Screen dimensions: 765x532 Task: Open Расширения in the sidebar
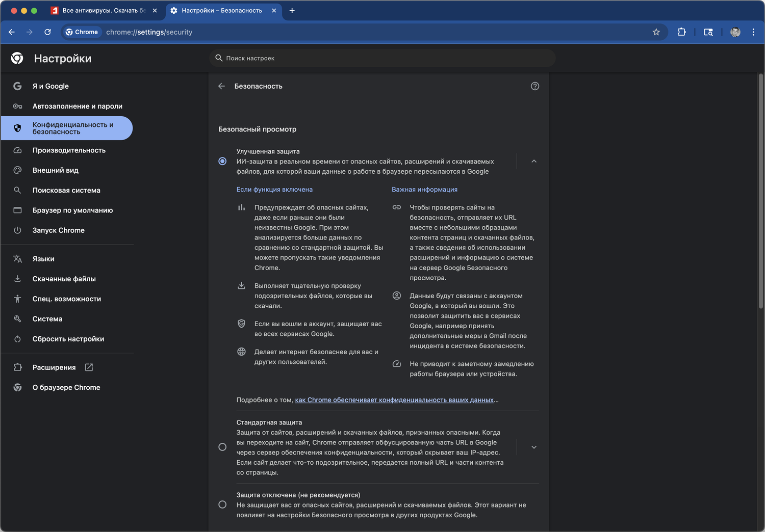54,367
